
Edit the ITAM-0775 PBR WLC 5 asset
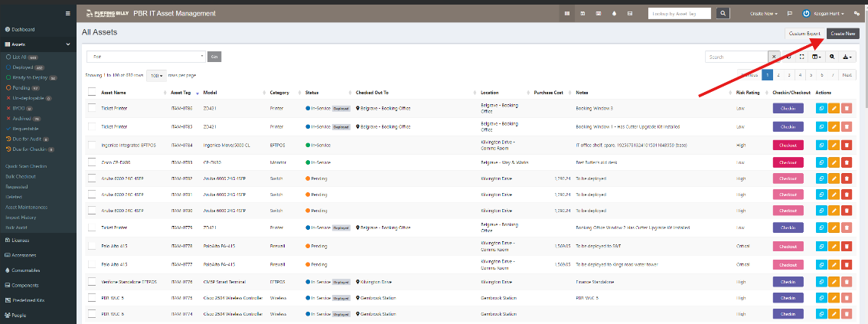(x=834, y=298)
